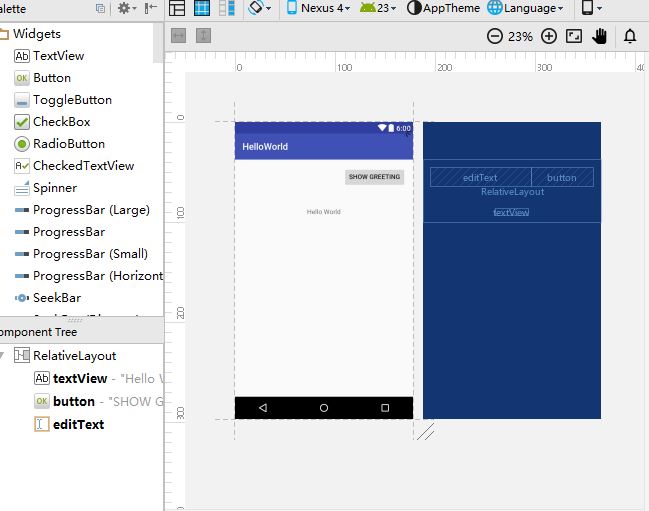Click the Component Tree panel header
The height and width of the screenshot is (511, 649).
coord(82,332)
